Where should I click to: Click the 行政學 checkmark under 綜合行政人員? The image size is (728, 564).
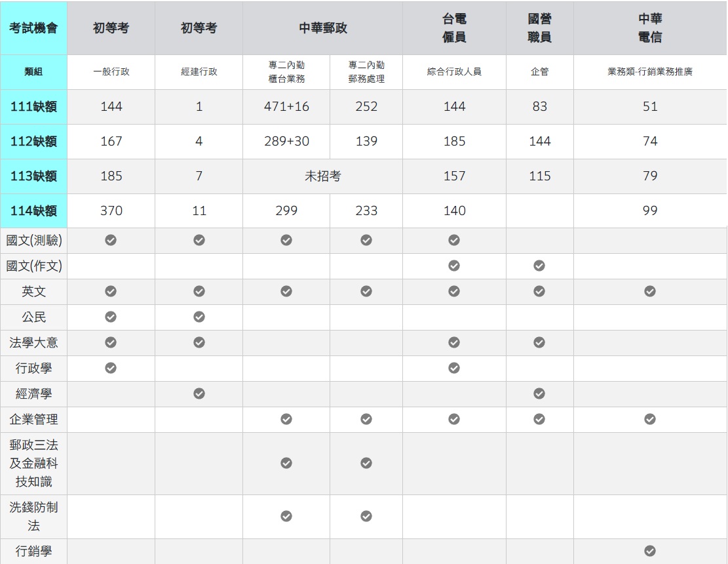pos(454,368)
